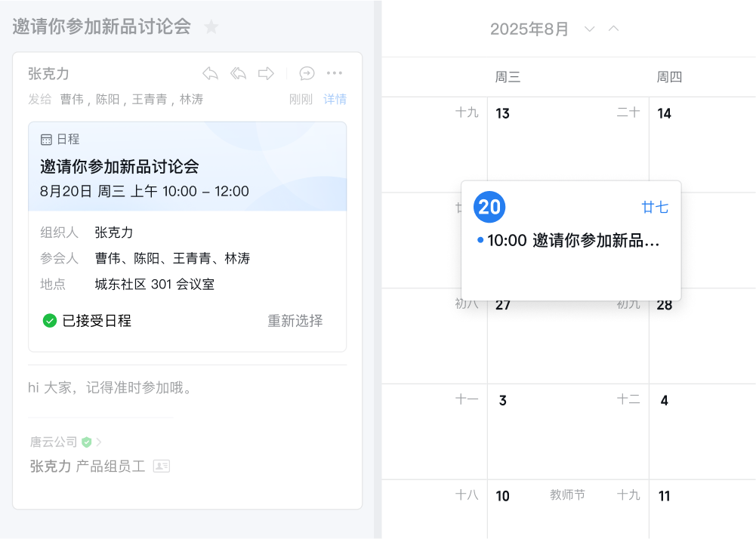
Task: Open the chat bubble share icon
Action: pyautogui.click(x=307, y=73)
